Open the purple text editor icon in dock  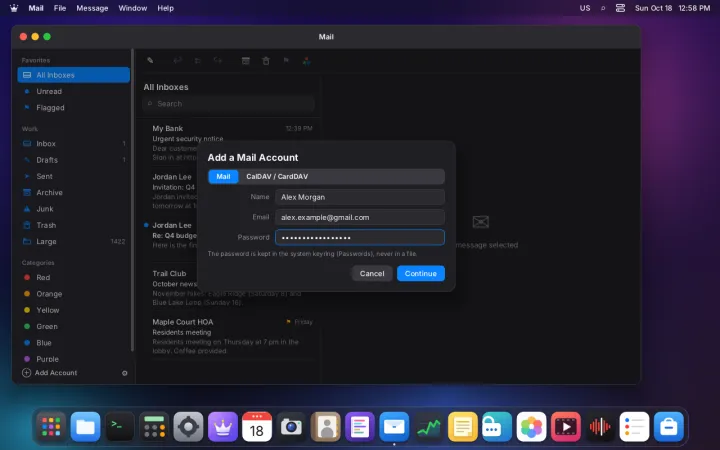360,427
